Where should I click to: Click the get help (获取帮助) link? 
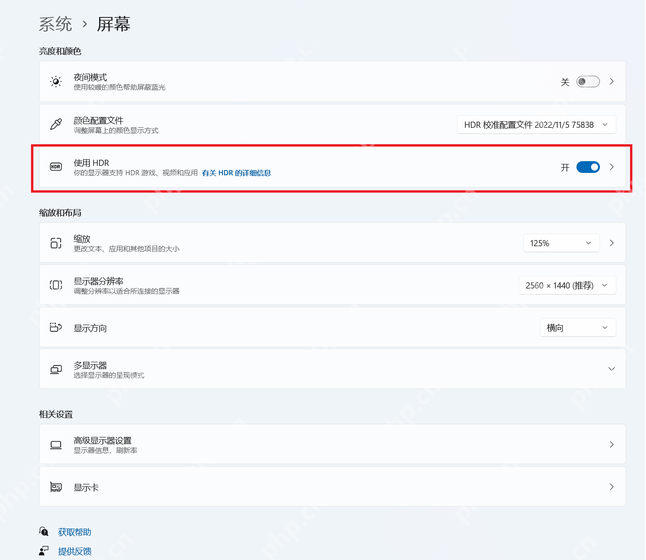[75, 532]
